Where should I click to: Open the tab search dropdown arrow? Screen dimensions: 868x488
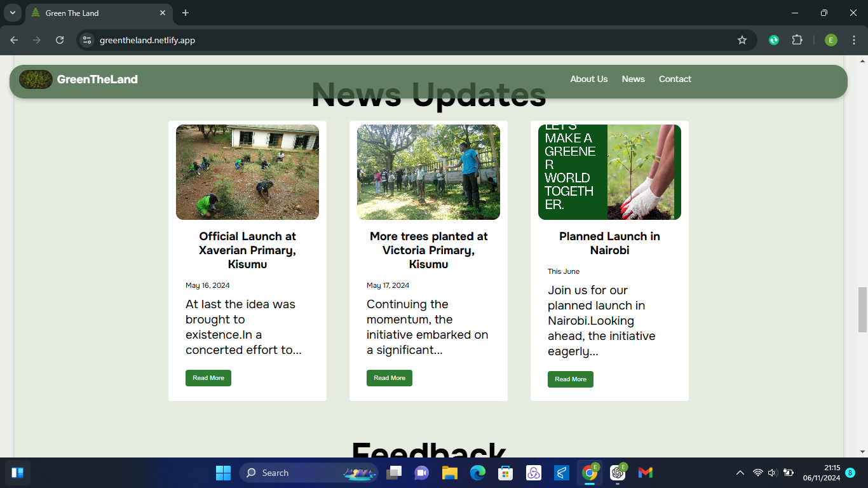point(12,13)
